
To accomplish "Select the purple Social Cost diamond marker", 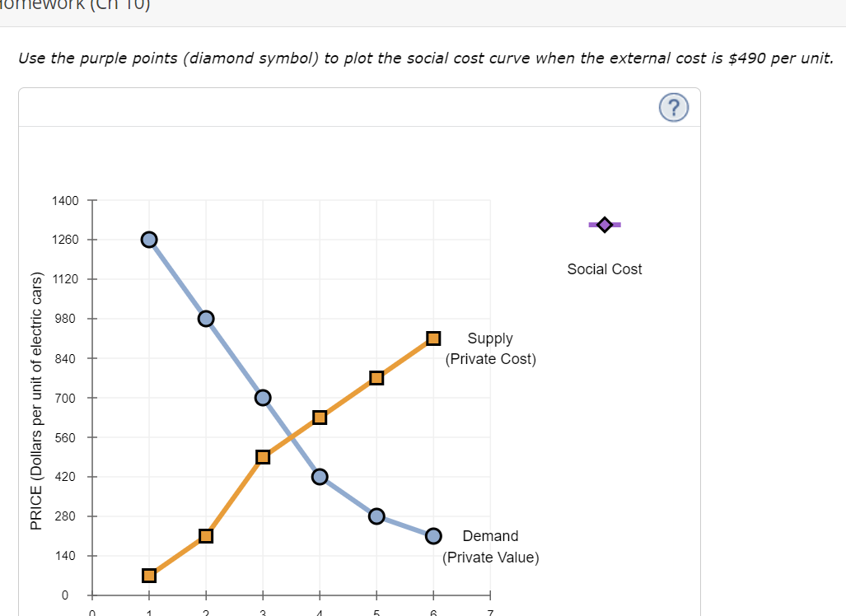I will pyautogui.click(x=604, y=224).
